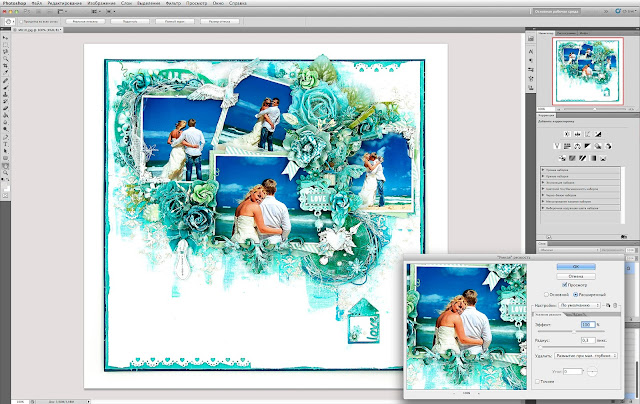This screenshot has height=404, width=640.
Task: Select the Расширенный radio button
Action: 576,294
